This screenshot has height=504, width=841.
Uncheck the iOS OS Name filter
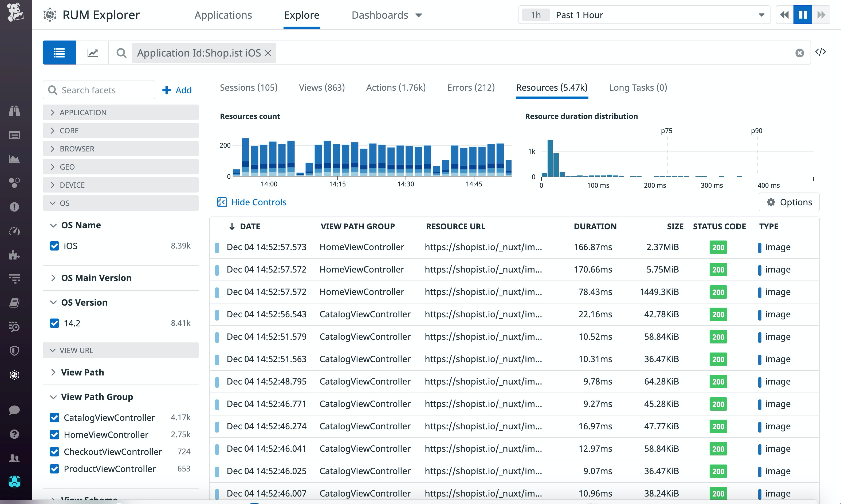point(54,246)
